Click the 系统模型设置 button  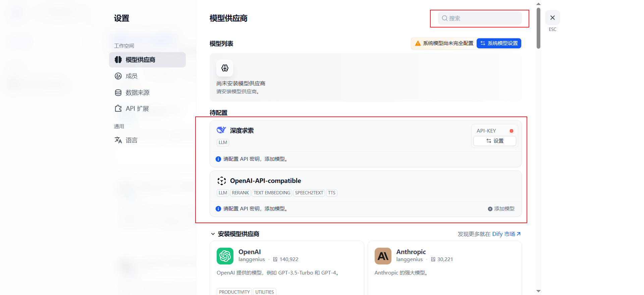499,43
